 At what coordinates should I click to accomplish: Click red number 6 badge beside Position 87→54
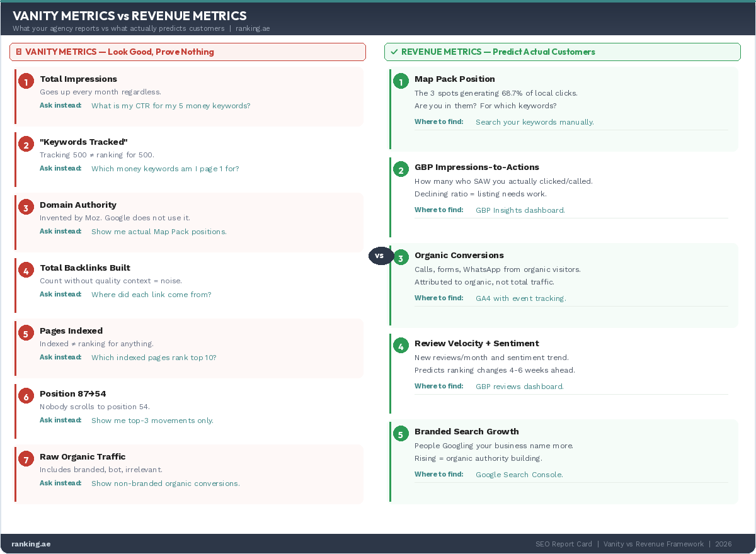click(x=26, y=396)
